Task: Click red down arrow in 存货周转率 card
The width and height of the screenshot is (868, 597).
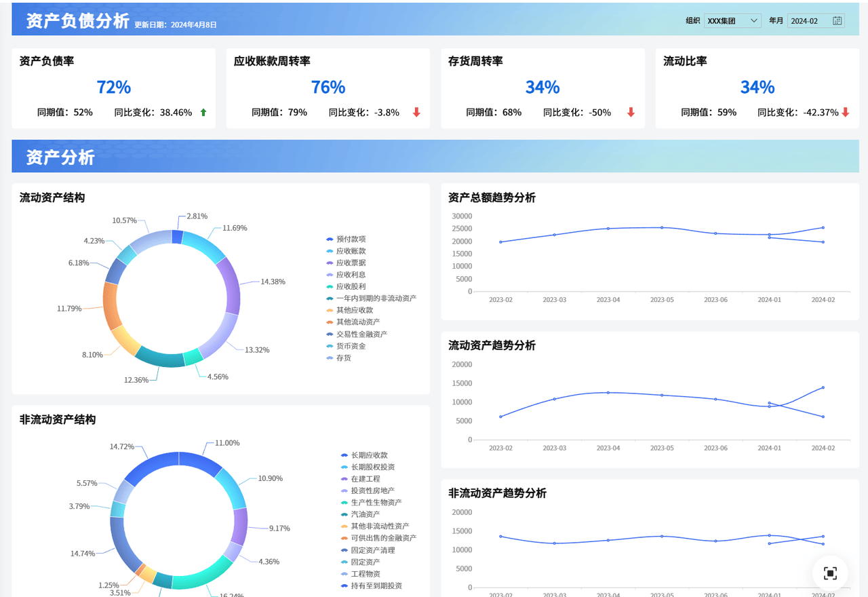Action: coord(631,113)
